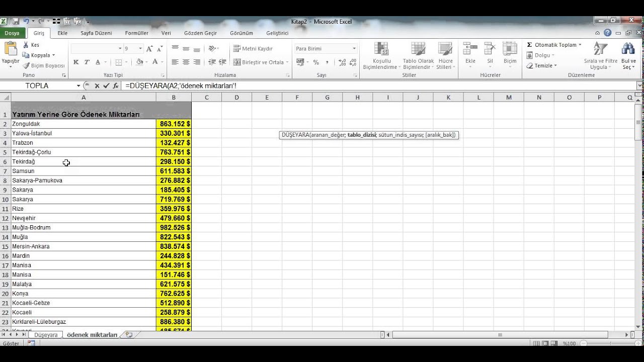This screenshot has width=644, height=362.
Task: Confirm formula with check mark icon
Action: [106, 86]
